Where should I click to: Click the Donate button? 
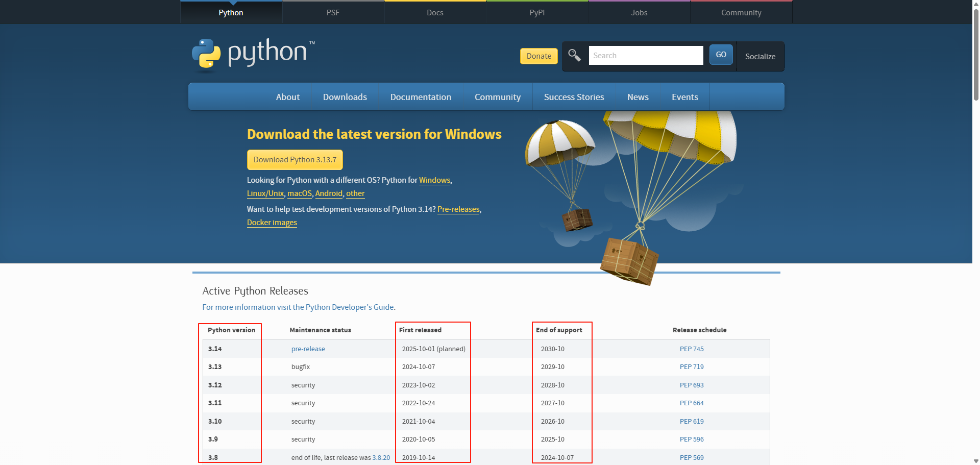coord(538,56)
